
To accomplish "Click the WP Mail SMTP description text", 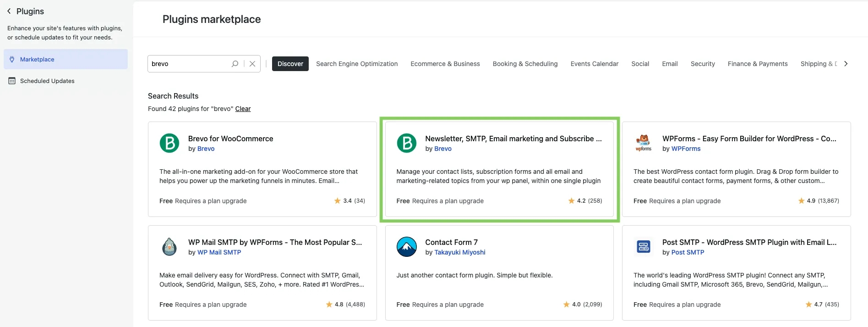I will 262,280.
